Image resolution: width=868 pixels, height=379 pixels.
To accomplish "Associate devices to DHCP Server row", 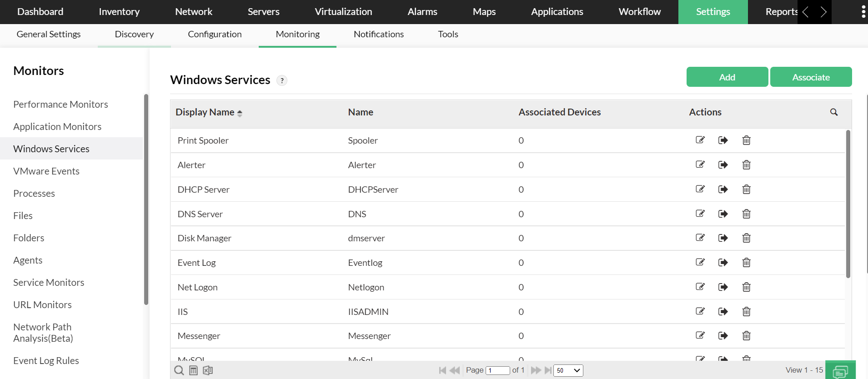I will click(723, 189).
